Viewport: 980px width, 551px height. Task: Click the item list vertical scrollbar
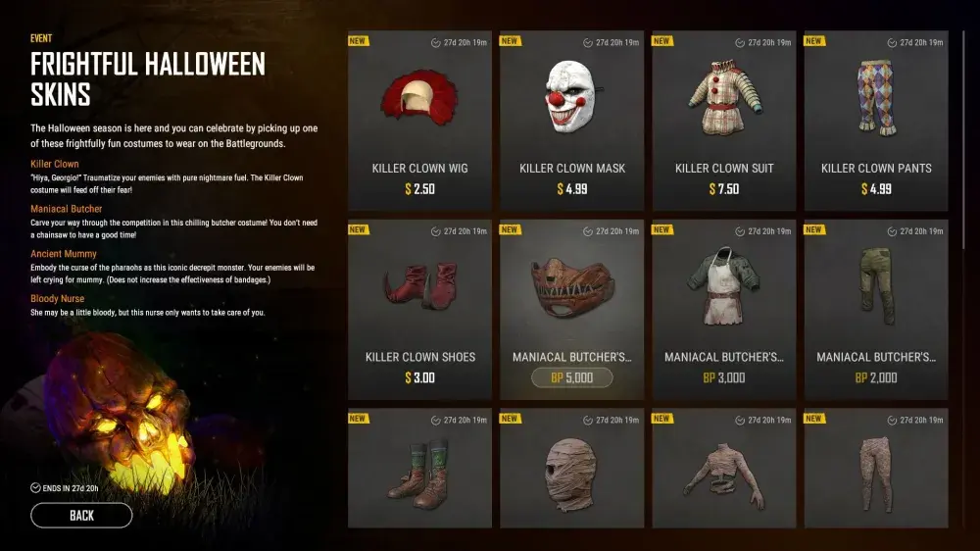point(963,141)
